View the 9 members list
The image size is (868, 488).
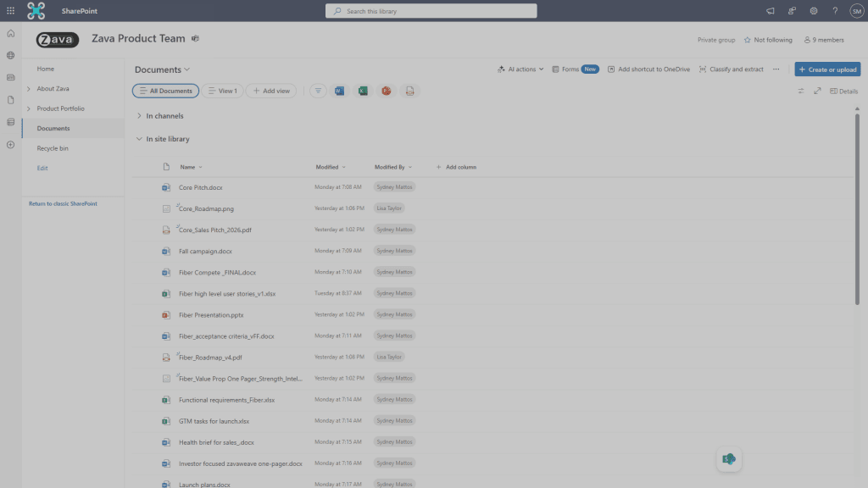(x=824, y=40)
